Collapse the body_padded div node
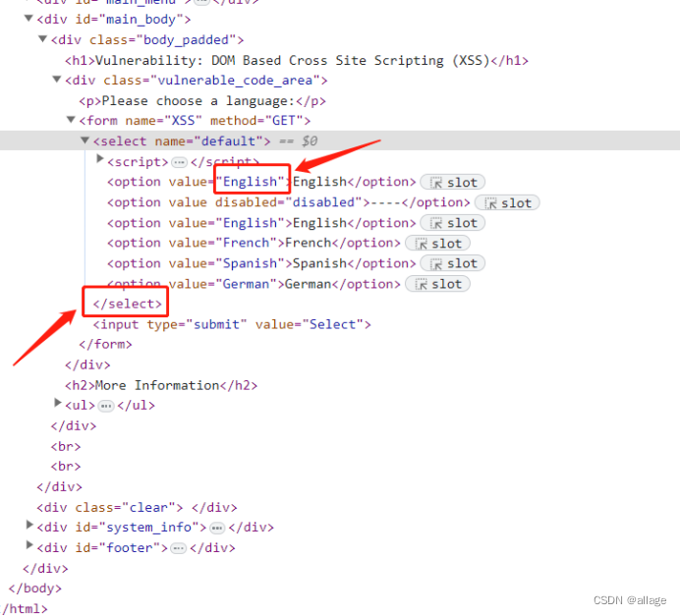Screen dimensions: 681x616 42,39
